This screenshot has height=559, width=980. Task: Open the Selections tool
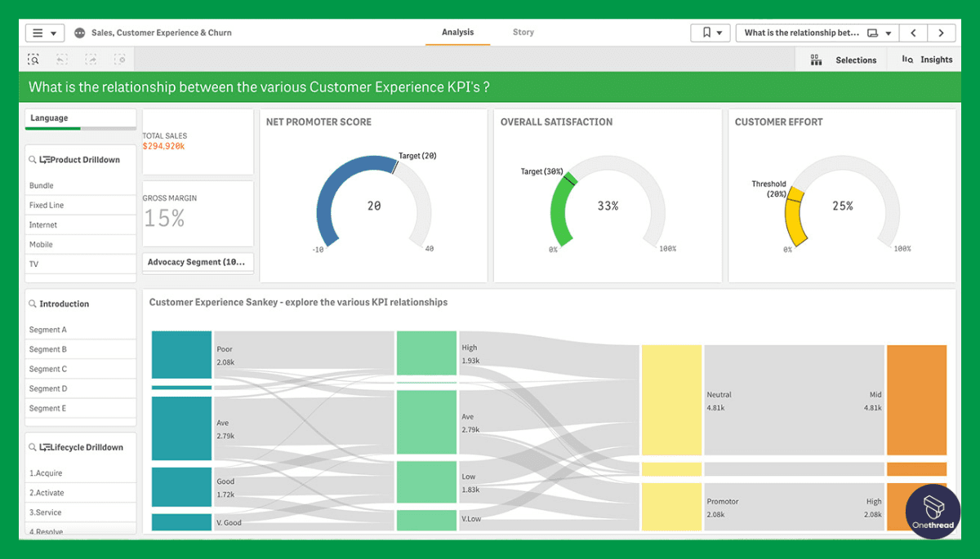tap(844, 60)
